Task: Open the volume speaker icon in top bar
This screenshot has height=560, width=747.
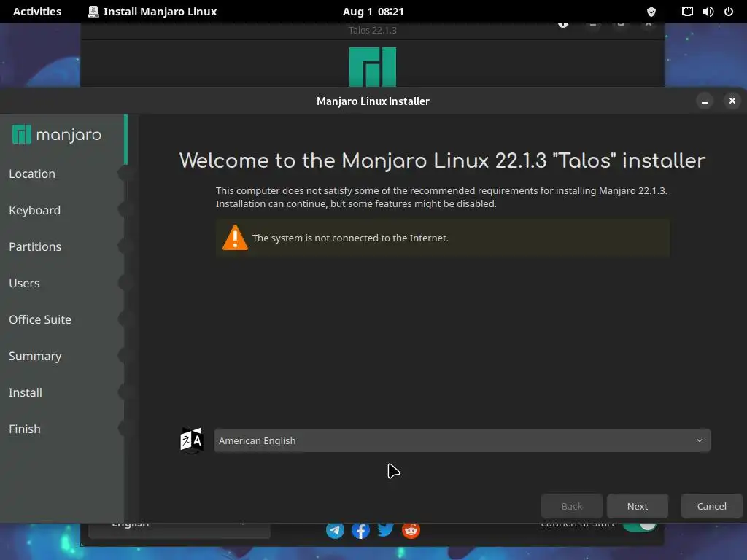Action: click(x=708, y=12)
